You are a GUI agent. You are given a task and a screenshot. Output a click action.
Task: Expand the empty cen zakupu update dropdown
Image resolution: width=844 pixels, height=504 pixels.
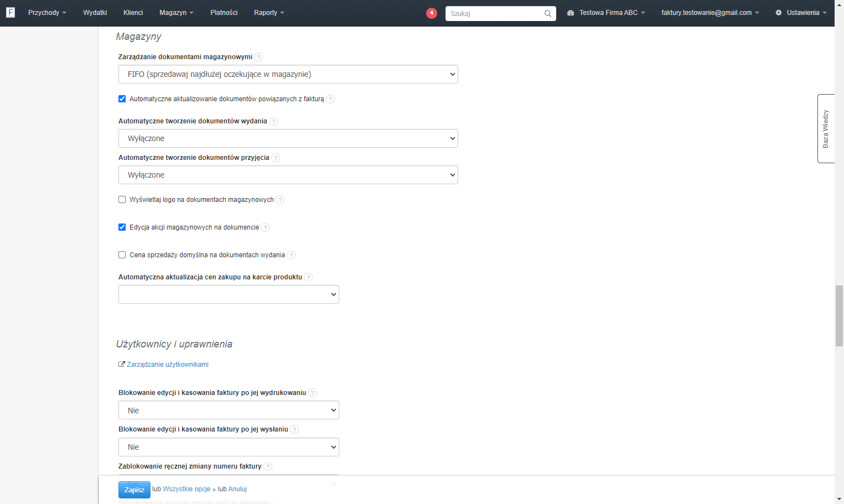pyautogui.click(x=229, y=294)
